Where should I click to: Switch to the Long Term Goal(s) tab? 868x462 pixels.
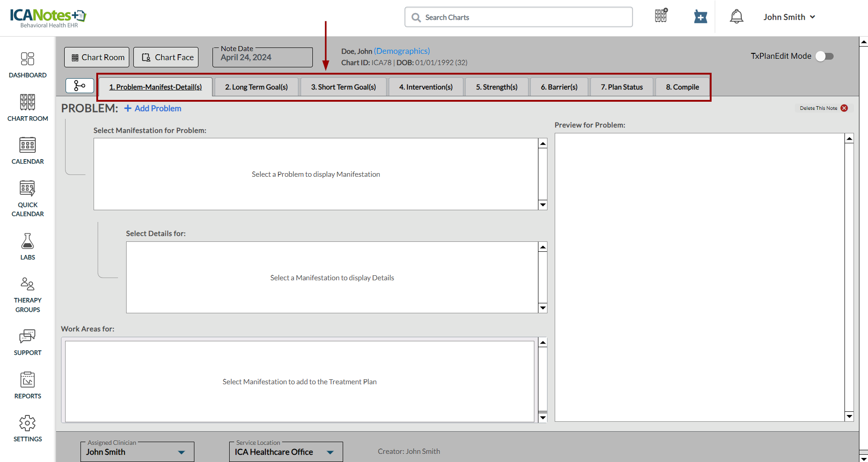tap(256, 87)
